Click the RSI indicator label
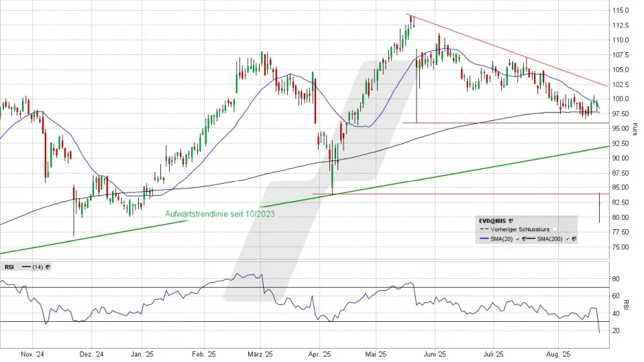The image size is (644, 362). 9,267
